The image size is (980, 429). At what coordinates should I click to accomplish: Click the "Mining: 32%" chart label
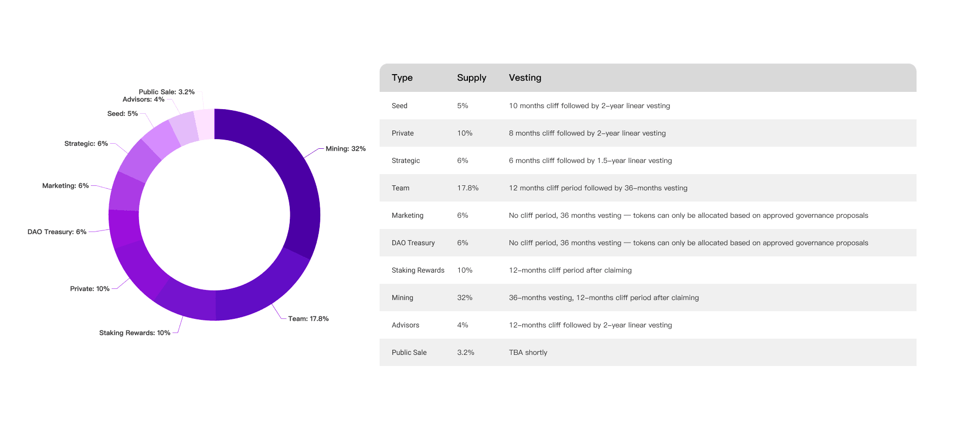click(x=346, y=149)
